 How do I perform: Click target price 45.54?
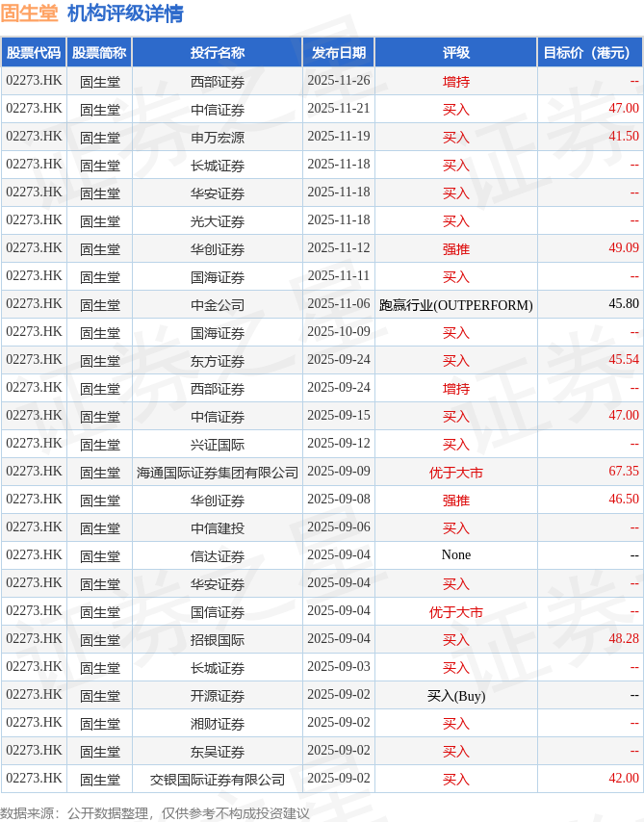tap(624, 360)
